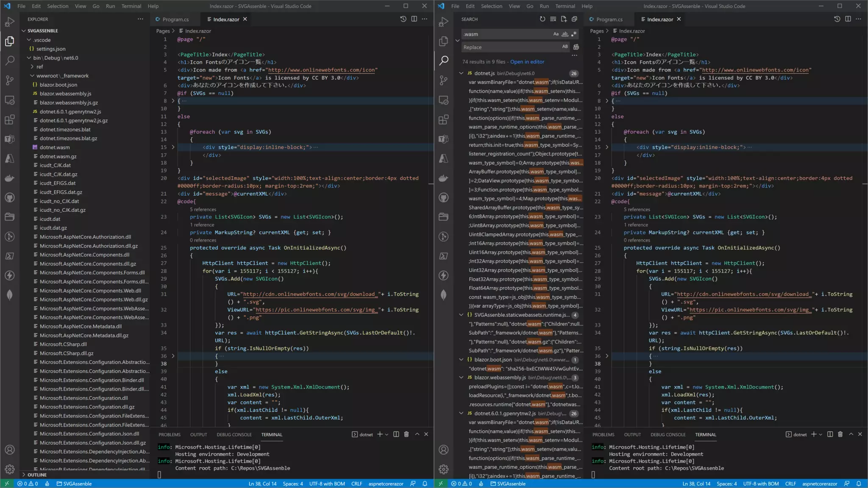
Task: Toggle Preserve Case in Replace field
Action: point(565,47)
